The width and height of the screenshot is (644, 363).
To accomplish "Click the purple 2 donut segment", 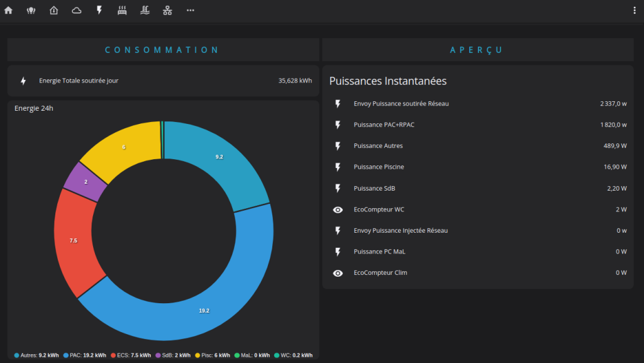I will click(x=86, y=182).
